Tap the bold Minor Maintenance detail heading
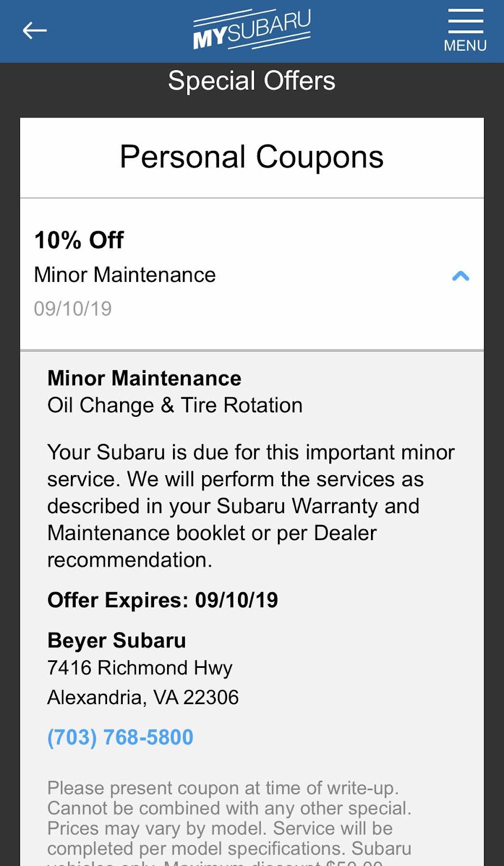504x866 pixels. [144, 378]
